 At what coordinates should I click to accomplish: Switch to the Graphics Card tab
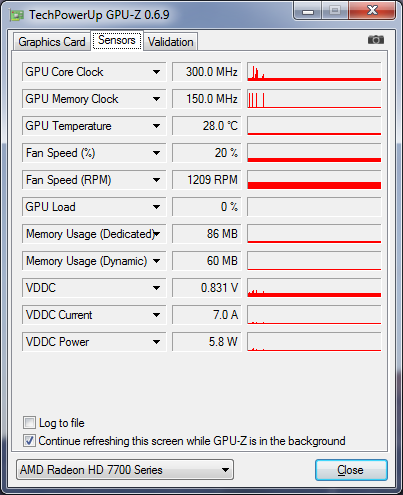pyautogui.click(x=52, y=42)
